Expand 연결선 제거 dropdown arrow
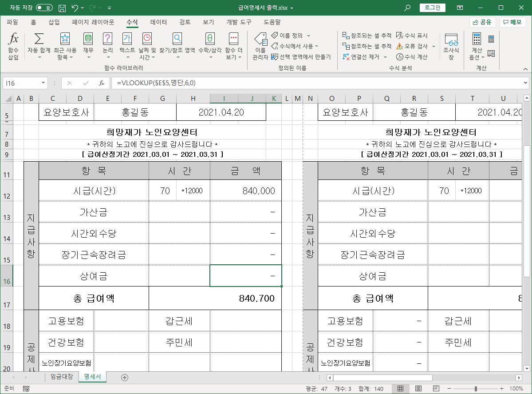532x394 pixels. click(385, 57)
